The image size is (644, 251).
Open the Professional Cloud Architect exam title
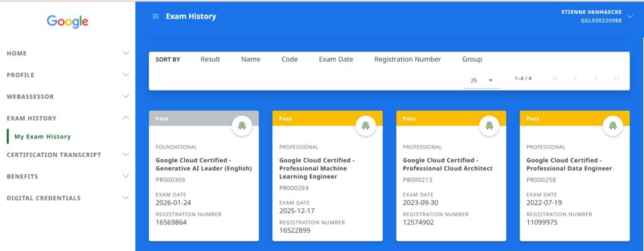[448, 164]
